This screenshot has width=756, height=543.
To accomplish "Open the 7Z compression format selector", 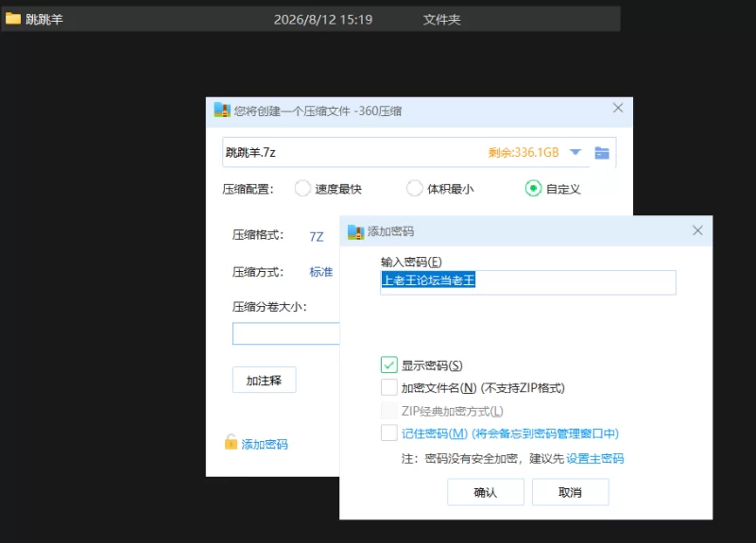I will pyautogui.click(x=317, y=237).
